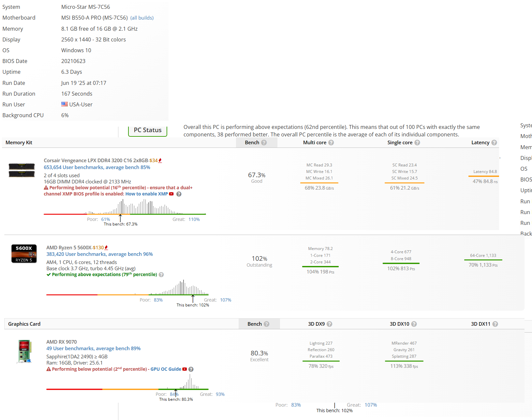Open help icon beside 3D DX11 header

[495, 324]
